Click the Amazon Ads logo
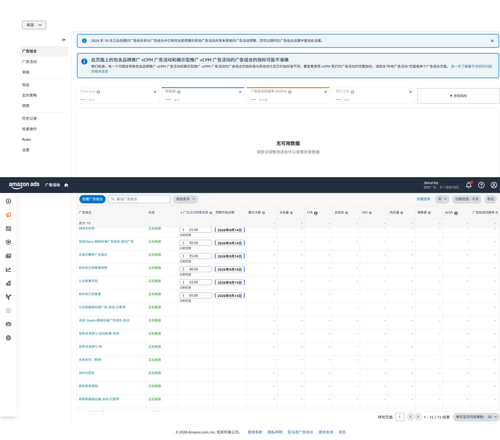500x440 pixels. pos(24,185)
